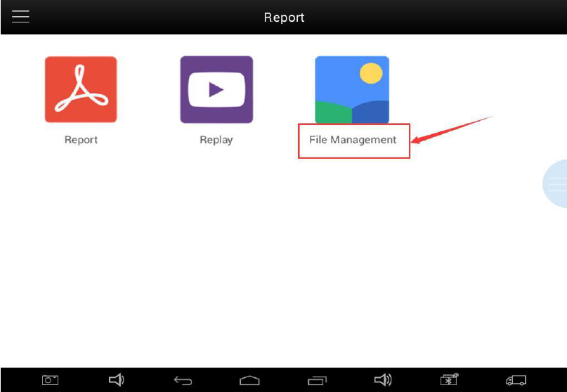The width and height of the screenshot is (567, 392).
Task: Open the Bluetooth VCI connection icon
Action: [449, 379]
